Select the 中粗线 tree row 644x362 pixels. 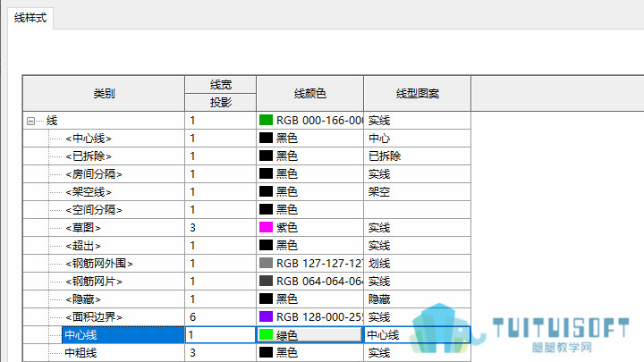point(80,353)
